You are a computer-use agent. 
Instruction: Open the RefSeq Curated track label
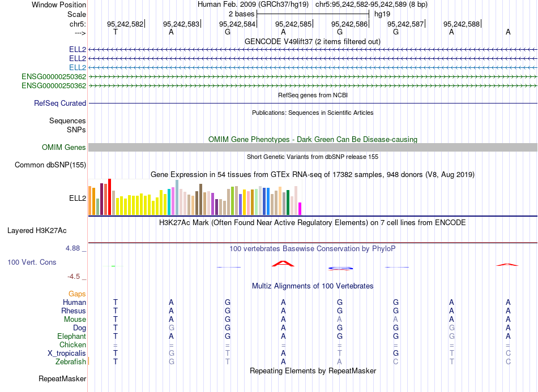pos(60,103)
